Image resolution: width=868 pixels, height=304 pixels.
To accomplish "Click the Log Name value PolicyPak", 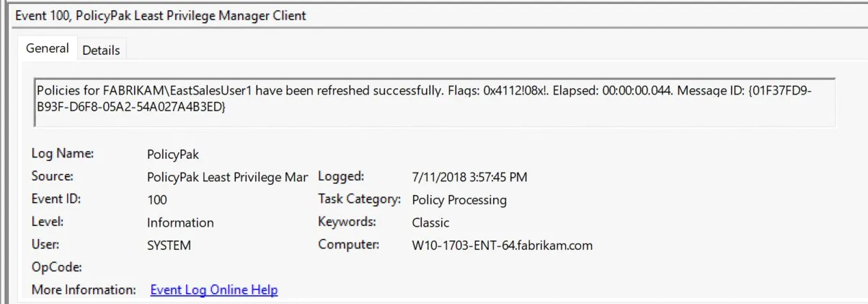I will 172,154.
